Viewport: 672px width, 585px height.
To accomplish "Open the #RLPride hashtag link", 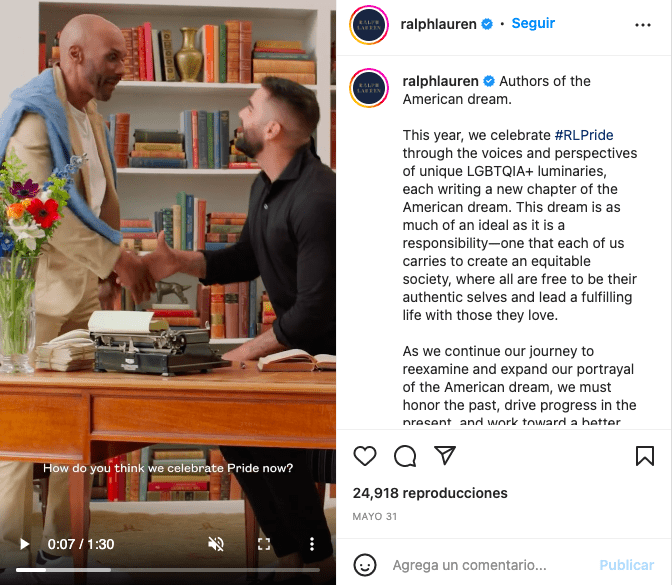I will coord(584,135).
